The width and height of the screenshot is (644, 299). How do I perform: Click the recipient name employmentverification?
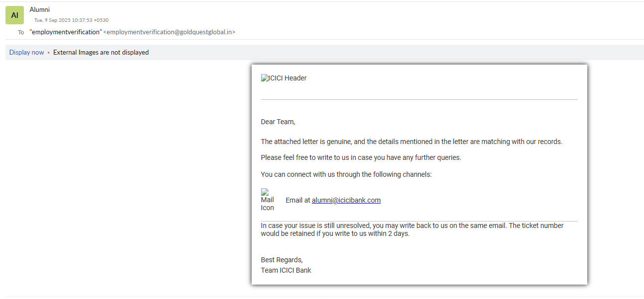click(x=66, y=32)
